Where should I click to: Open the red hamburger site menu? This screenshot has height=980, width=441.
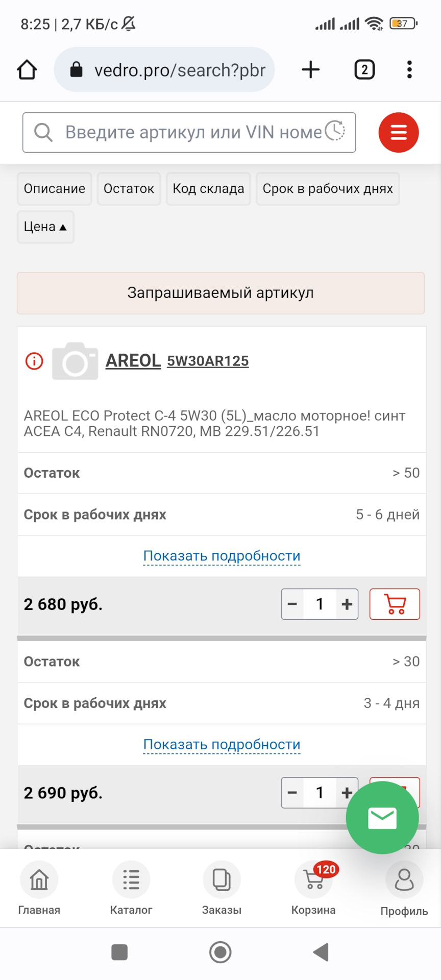pos(399,133)
